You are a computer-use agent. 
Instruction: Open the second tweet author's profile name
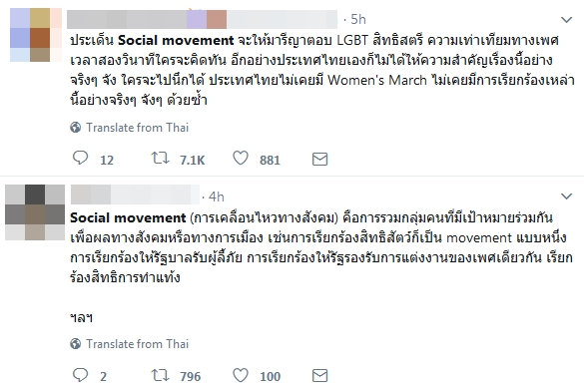tap(135, 195)
